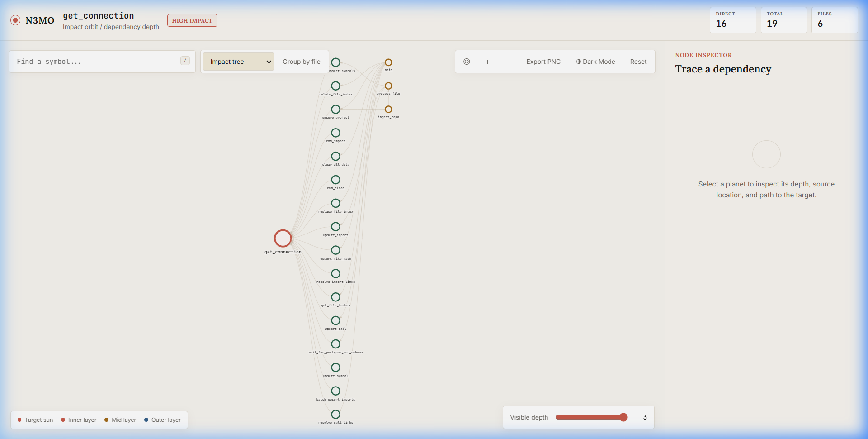Zoom in with the plus button
868x439 pixels.
(487, 62)
